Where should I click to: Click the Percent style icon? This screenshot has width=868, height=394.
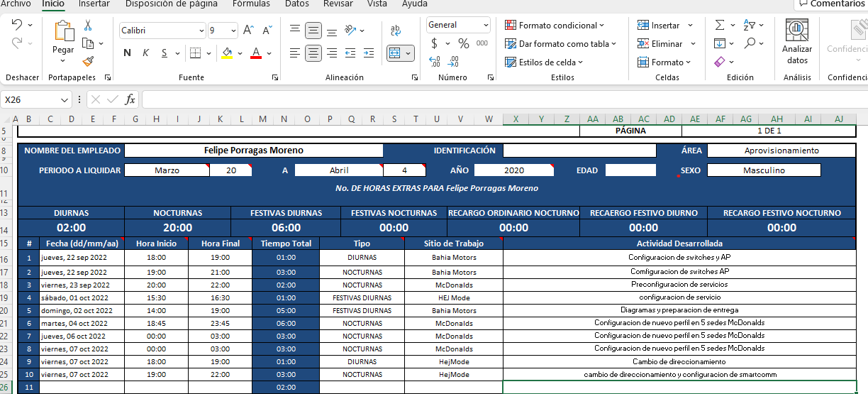pos(463,43)
